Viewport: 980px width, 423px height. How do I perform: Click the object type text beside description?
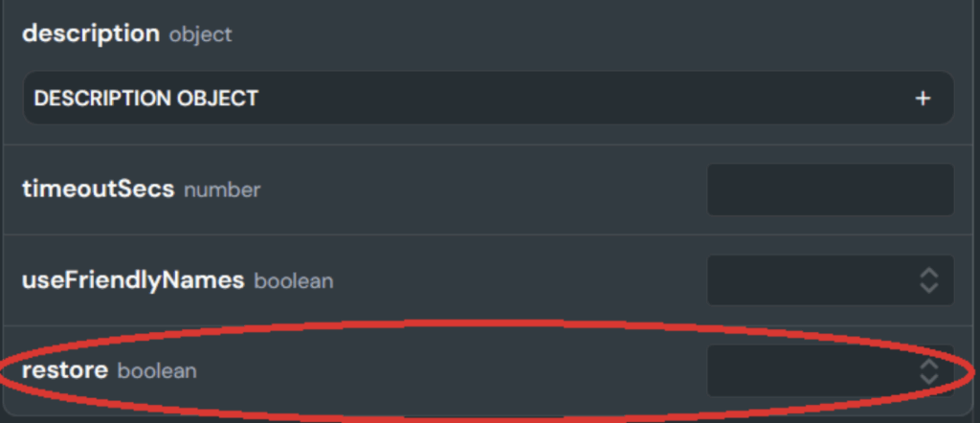(201, 35)
